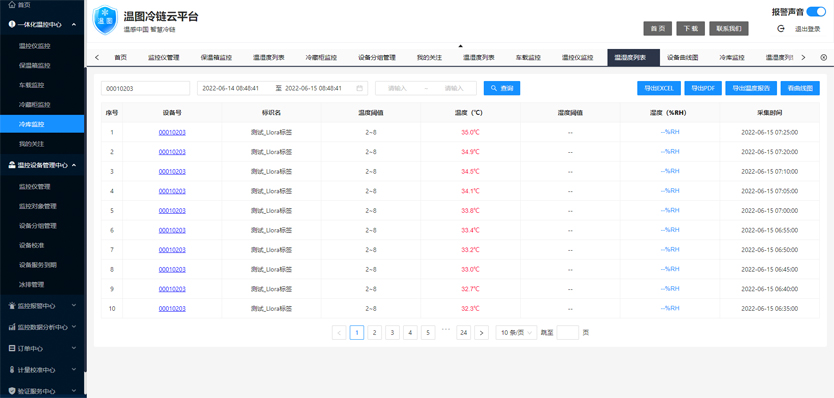
Task: Click the first 请输入 range input
Action: [398, 88]
